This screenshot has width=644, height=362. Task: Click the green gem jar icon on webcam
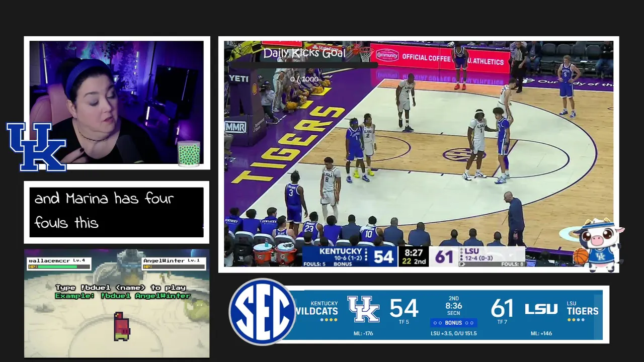click(189, 153)
